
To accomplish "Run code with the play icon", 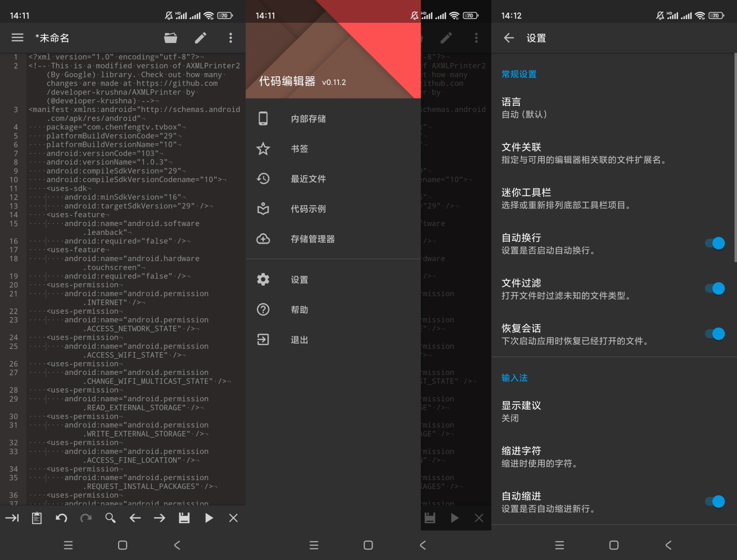I will pyautogui.click(x=209, y=518).
